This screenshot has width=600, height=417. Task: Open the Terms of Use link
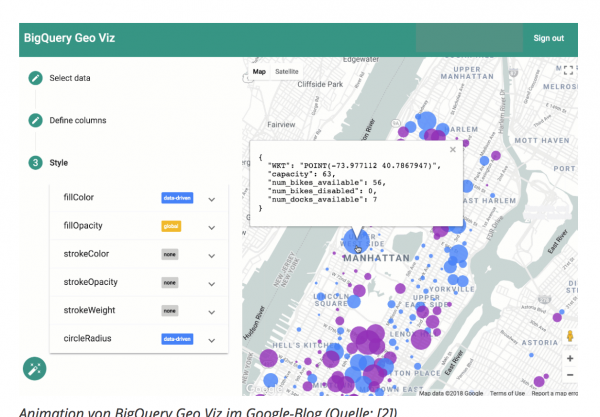pyautogui.click(x=506, y=393)
